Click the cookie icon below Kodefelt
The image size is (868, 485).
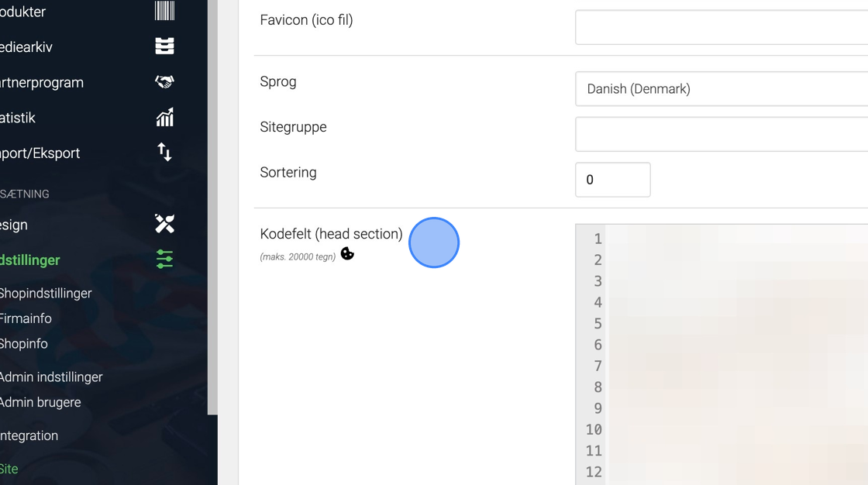(x=347, y=253)
